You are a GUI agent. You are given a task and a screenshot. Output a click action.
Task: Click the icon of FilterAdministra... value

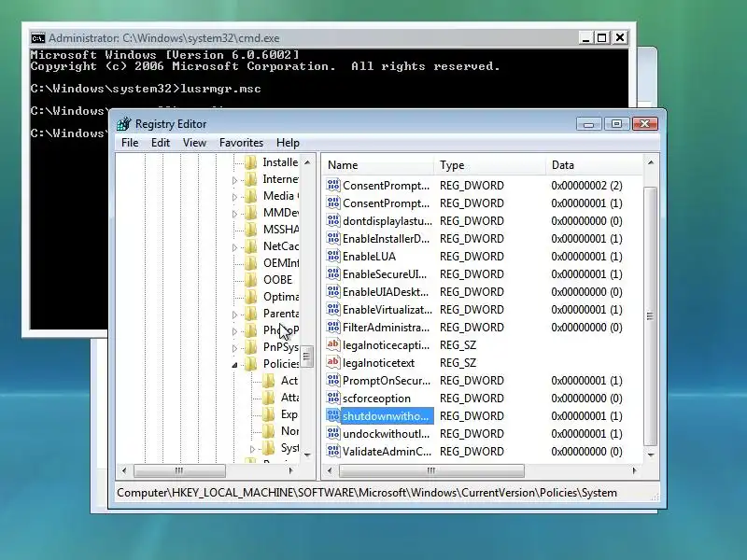pyautogui.click(x=333, y=328)
